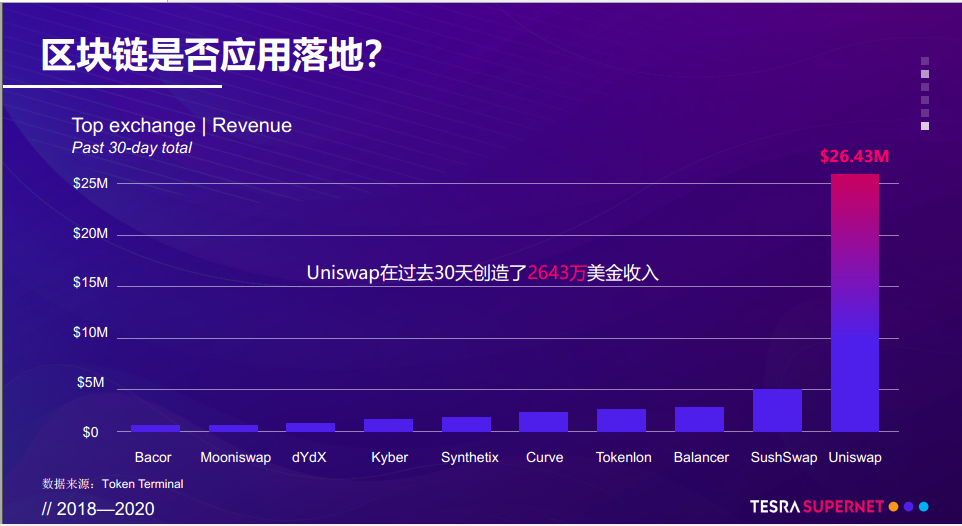Click the Uniswap 30-day income annotation text
The image size is (962, 526).
482,273
